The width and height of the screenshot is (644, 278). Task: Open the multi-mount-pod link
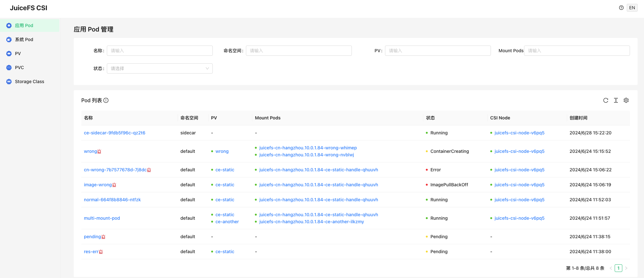pyautogui.click(x=102, y=218)
